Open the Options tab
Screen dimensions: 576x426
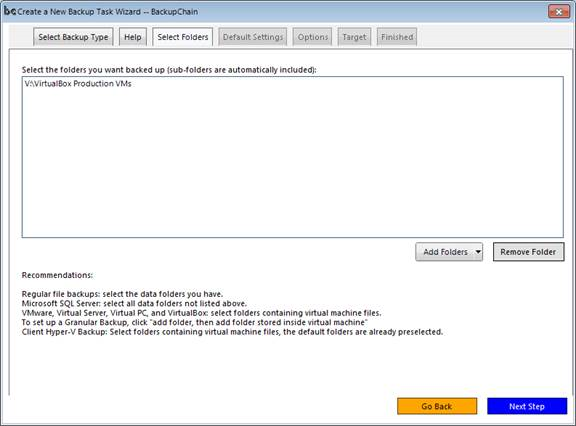tap(313, 37)
